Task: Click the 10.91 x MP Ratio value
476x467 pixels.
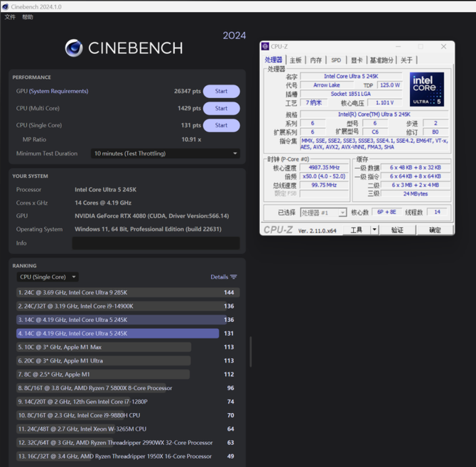Action: click(191, 139)
